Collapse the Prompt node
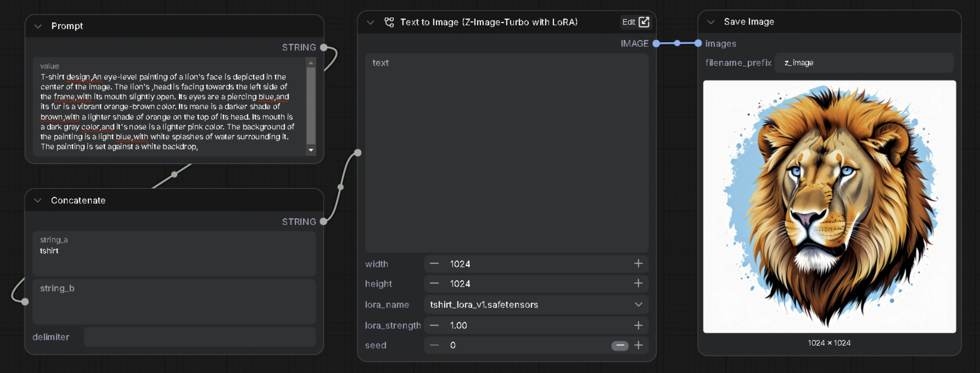The image size is (980, 373). click(38, 26)
